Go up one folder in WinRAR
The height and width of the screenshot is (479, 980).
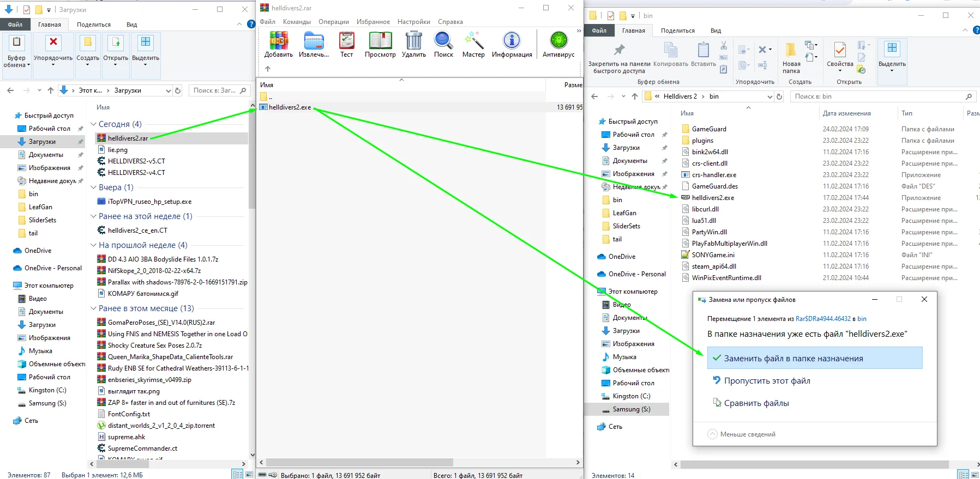[x=268, y=69]
